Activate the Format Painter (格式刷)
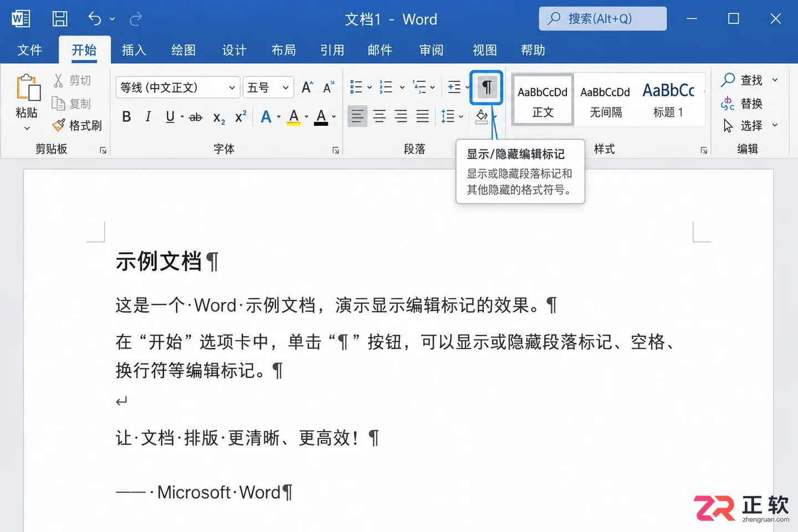Image resolution: width=798 pixels, height=532 pixels. point(77,126)
